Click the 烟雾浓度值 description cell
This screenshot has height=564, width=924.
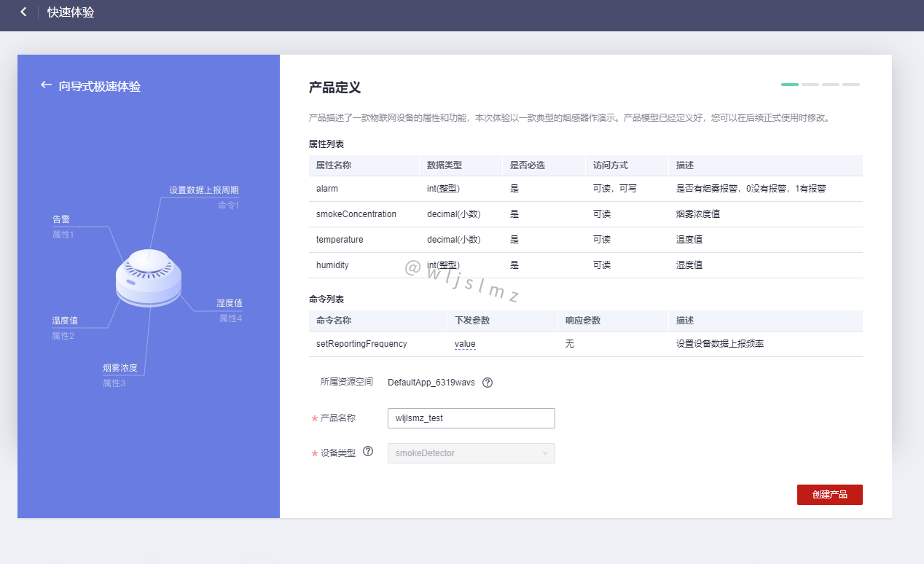(698, 214)
